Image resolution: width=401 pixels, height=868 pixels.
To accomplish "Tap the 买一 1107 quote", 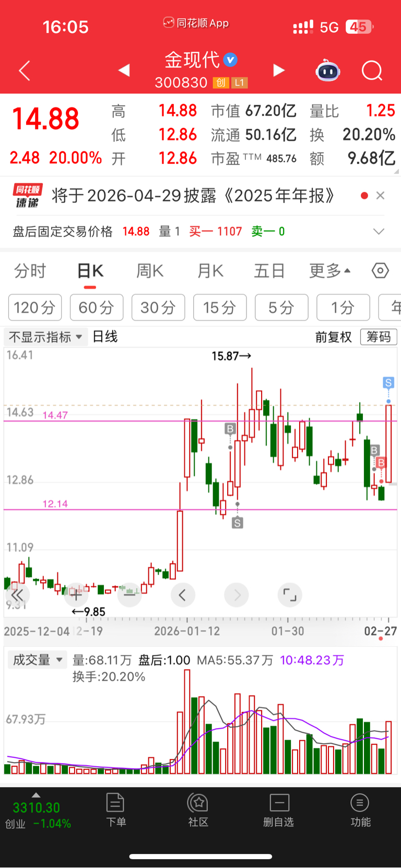I will point(215,231).
